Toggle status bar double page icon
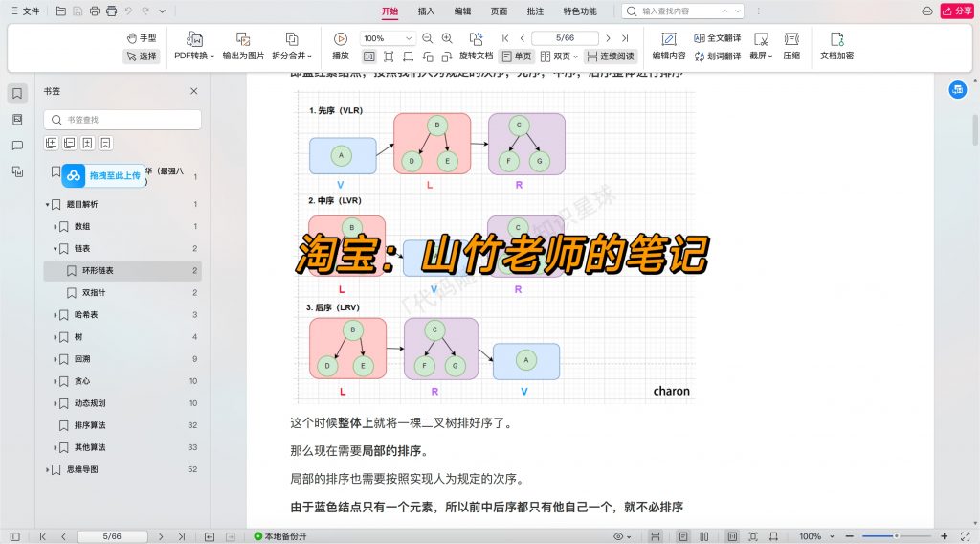This screenshot has height=544, width=980. tap(704, 536)
